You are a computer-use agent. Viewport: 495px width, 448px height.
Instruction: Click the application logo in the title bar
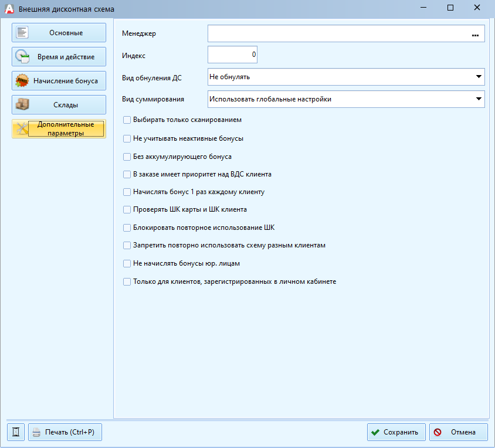(x=9, y=9)
